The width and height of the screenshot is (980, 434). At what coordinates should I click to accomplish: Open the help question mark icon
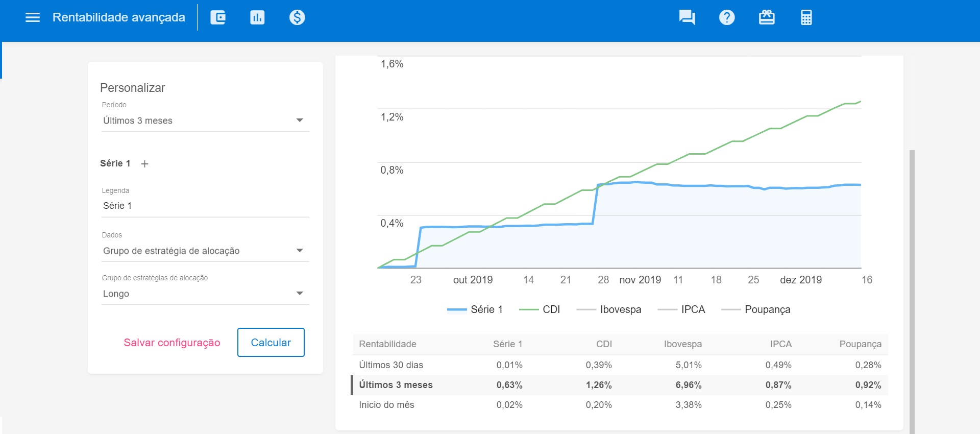727,17
